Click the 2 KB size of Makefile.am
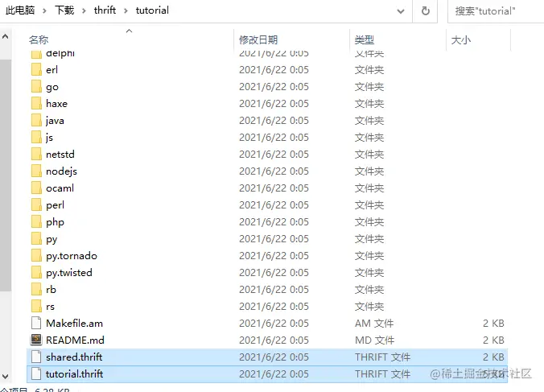544x392 pixels. [493, 324]
